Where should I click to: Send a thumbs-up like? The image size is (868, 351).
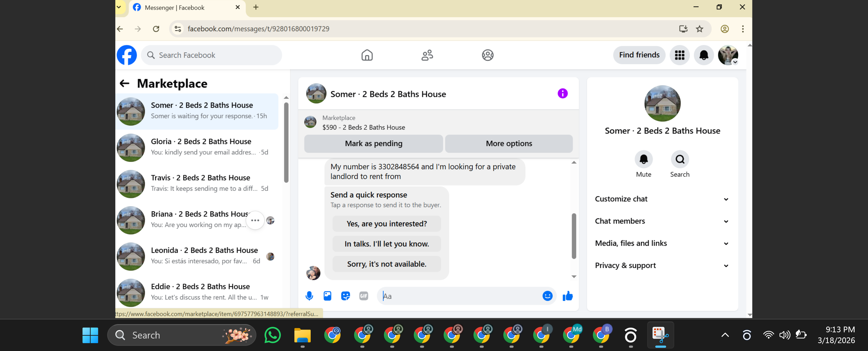[x=567, y=296]
